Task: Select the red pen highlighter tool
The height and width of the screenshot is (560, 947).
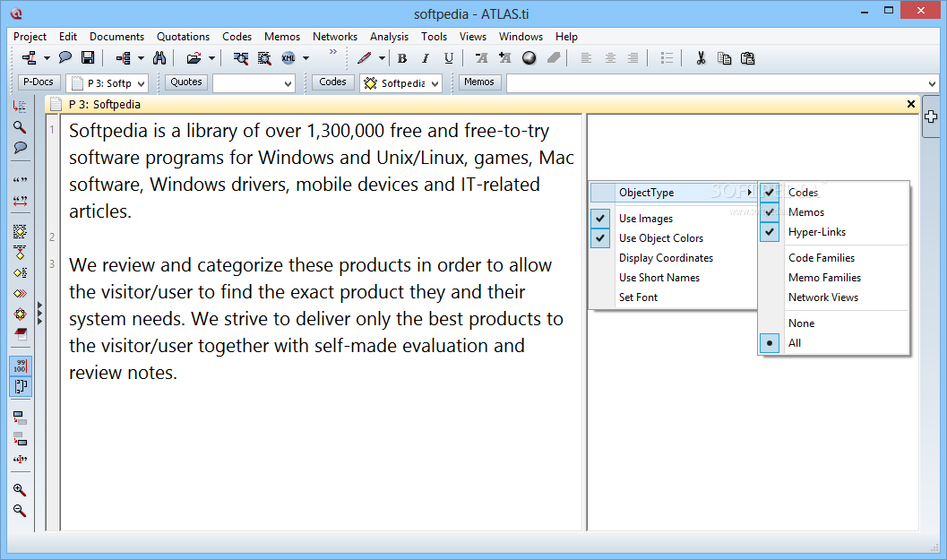Action: pos(364,58)
